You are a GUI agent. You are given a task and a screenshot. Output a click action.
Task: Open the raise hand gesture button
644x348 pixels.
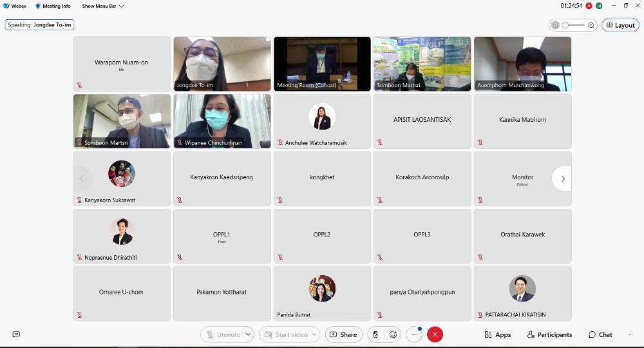(x=376, y=334)
